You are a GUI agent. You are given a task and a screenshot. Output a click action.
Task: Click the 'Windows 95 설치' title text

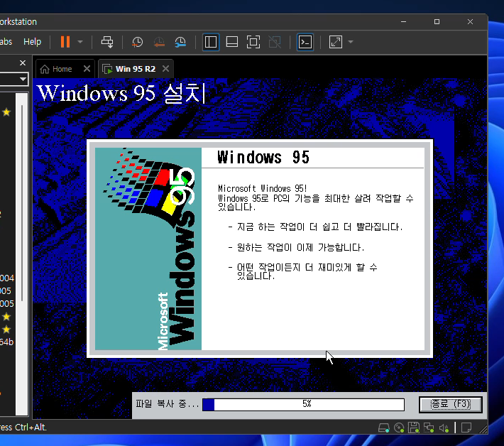tap(121, 93)
